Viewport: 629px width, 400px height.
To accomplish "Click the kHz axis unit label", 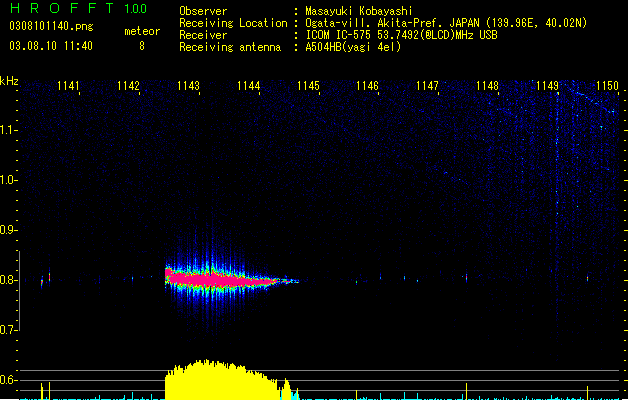I will tap(9, 81).
